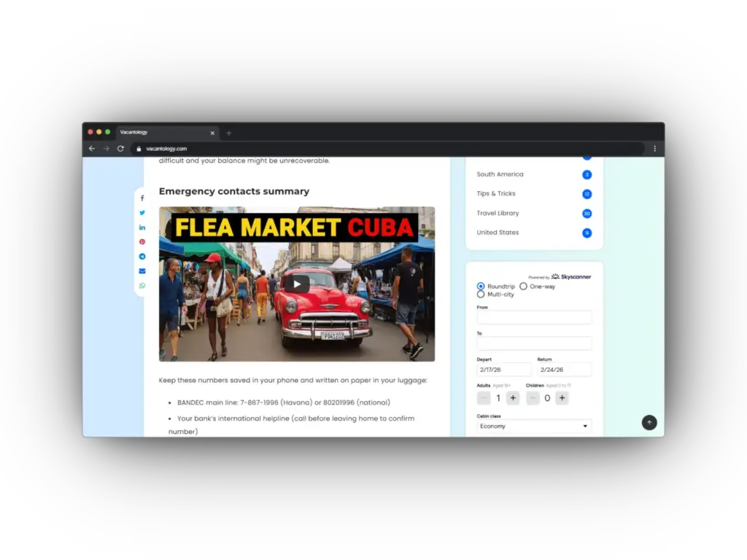Play the Flea Market Cuba video
Screen dimensions: 747x560
click(x=296, y=284)
